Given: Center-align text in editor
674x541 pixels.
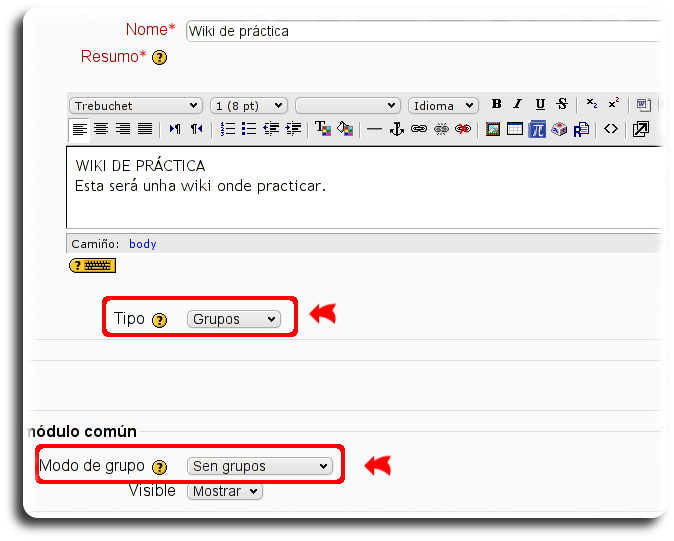Looking at the screenshot, I should (x=101, y=129).
